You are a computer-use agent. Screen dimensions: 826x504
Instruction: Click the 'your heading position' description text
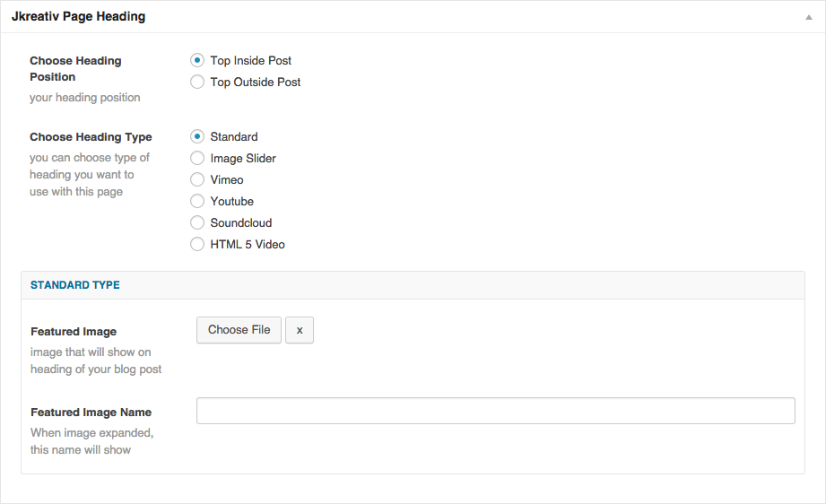click(x=84, y=98)
